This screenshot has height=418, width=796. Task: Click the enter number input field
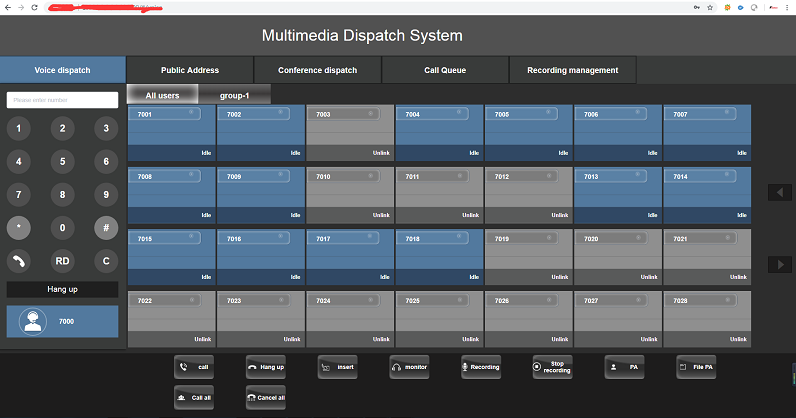(63, 100)
